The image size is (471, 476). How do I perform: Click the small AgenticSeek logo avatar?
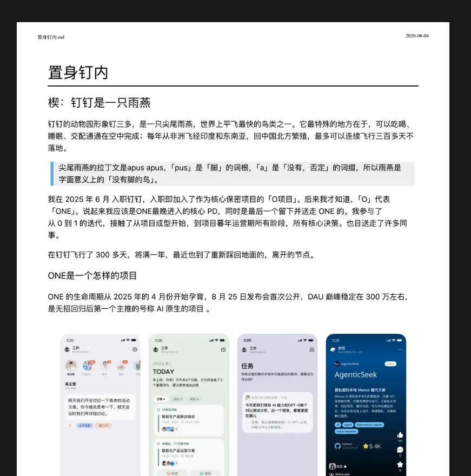[337, 364]
